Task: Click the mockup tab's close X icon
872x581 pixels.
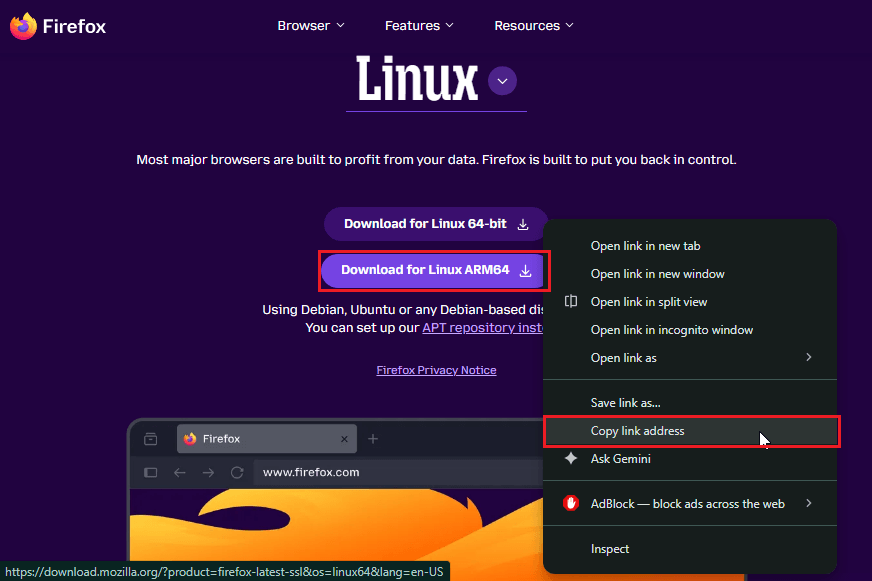Action: coord(344,439)
